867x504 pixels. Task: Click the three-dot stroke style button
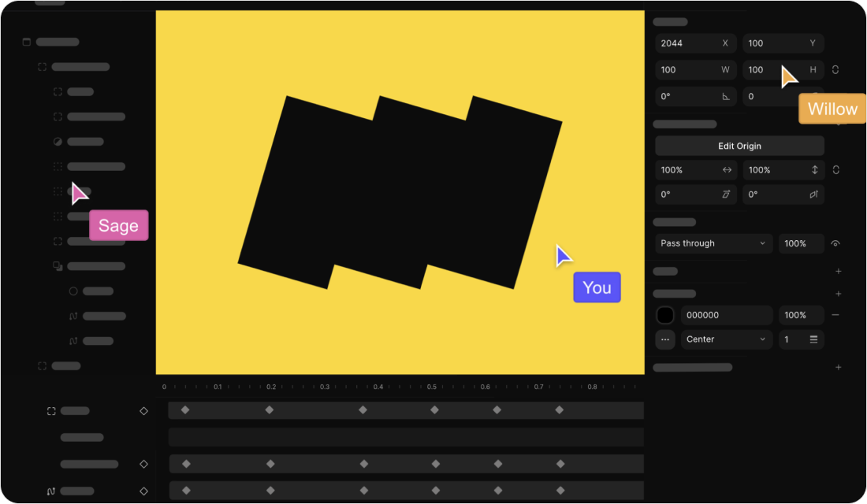click(x=665, y=339)
